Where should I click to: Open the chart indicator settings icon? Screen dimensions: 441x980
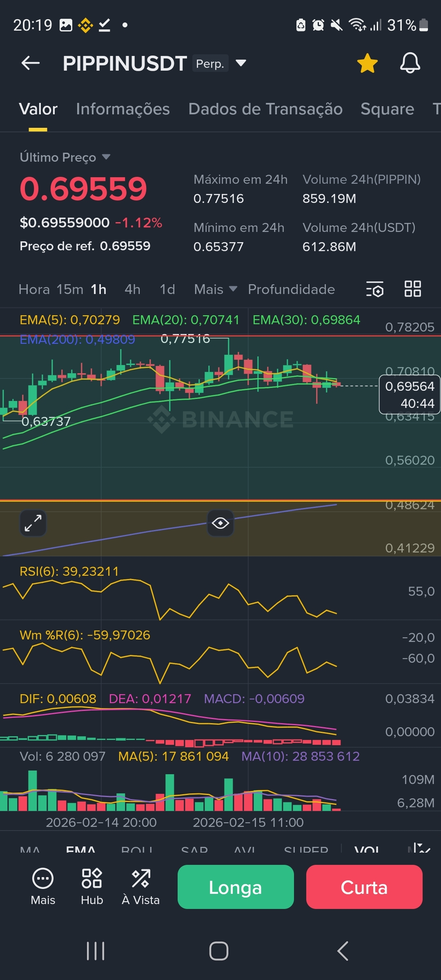coord(374,289)
